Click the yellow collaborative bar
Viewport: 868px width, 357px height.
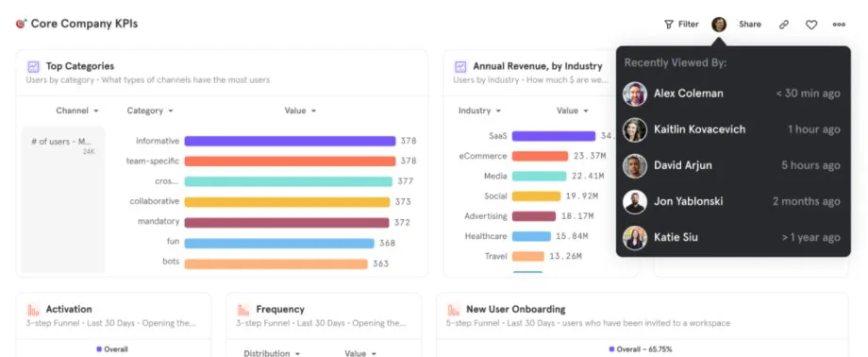(288, 202)
